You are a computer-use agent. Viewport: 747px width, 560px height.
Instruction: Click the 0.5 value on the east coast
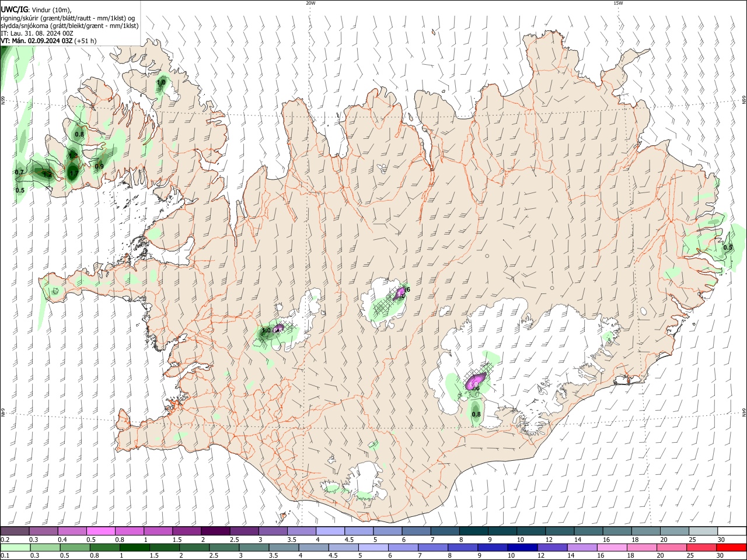pos(728,247)
